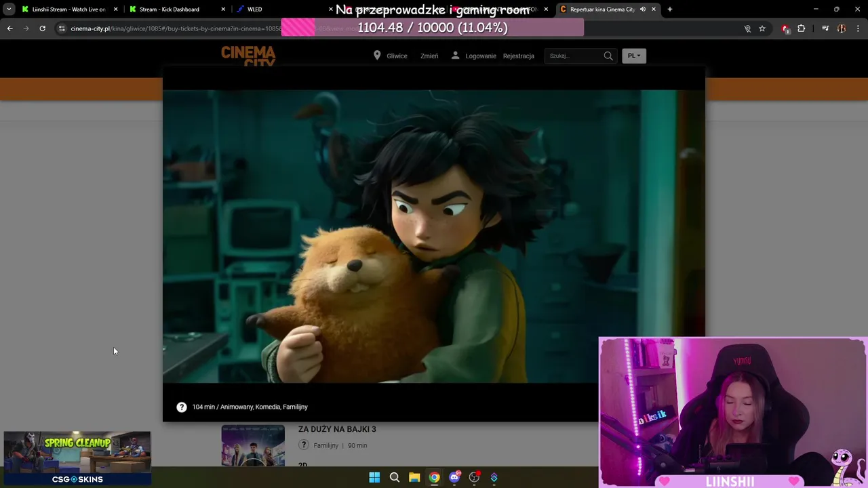Click the 90 min duration text
The width and height of the screenshot is (868, 488).
click(x=357, y=445)
